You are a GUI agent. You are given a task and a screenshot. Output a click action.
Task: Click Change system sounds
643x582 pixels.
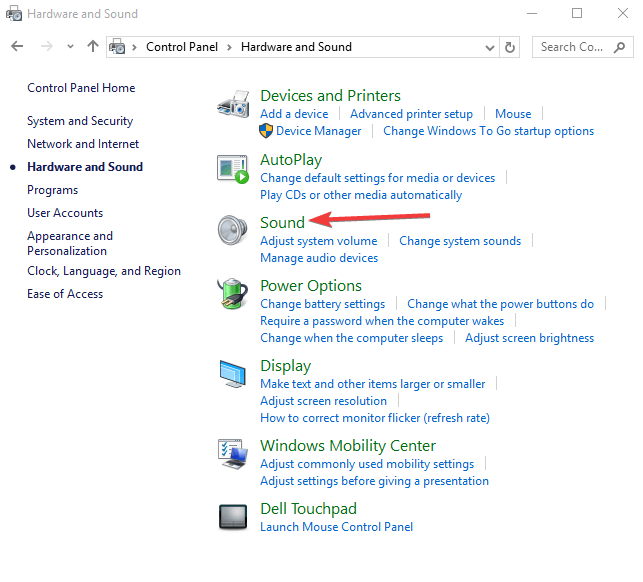[460, 241]
